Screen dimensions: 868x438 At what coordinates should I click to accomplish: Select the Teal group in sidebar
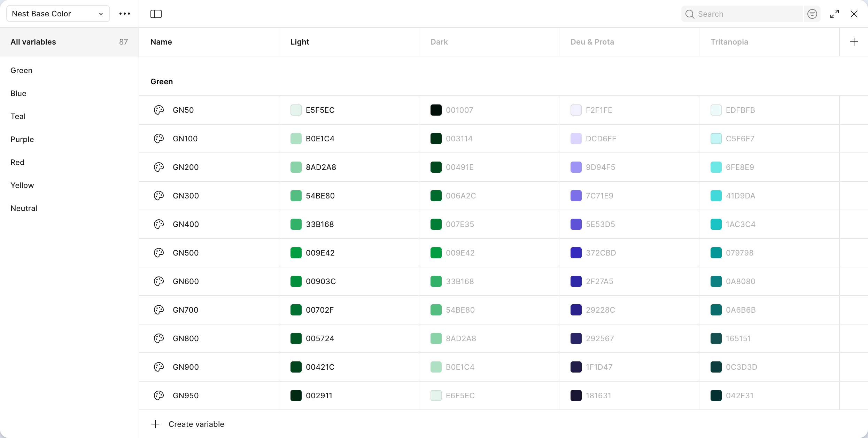[x=18, y=116]
